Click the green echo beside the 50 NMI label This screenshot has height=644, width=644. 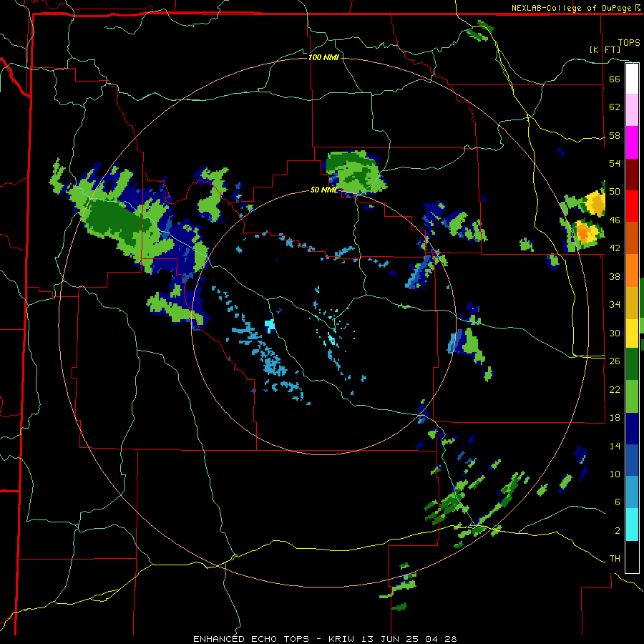click(x=354, y=172)
